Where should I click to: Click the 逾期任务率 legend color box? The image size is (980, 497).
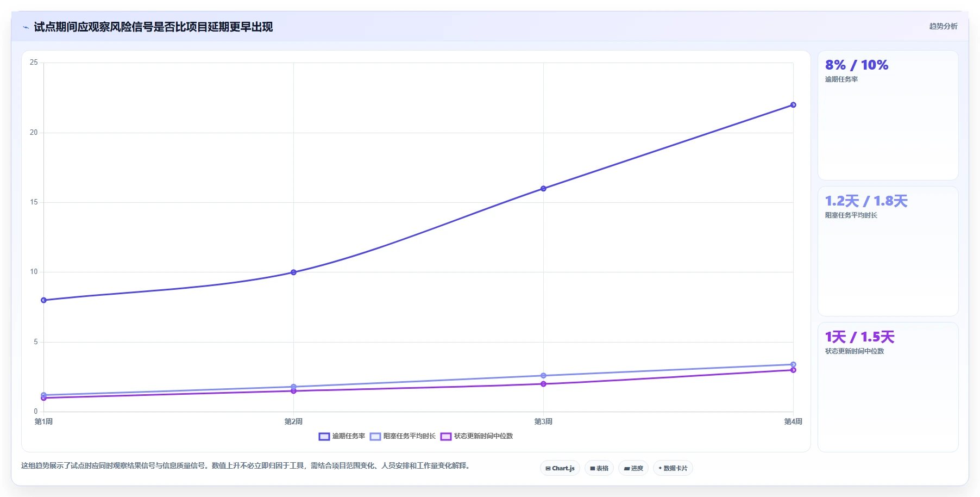coord(324,436)
